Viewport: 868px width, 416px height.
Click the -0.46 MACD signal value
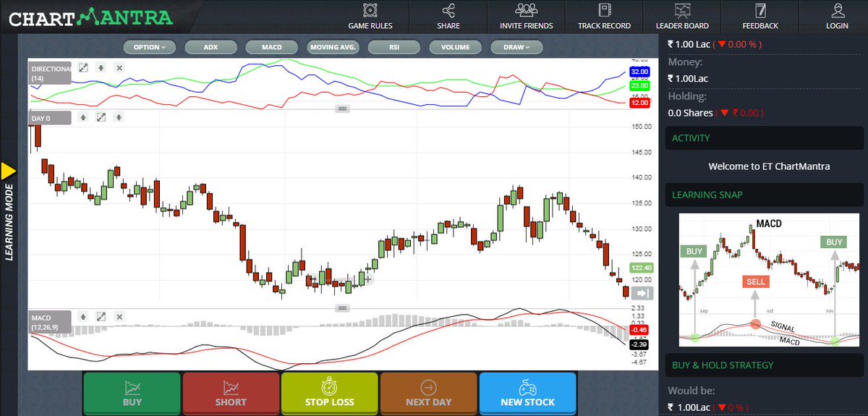pos(639,329)
